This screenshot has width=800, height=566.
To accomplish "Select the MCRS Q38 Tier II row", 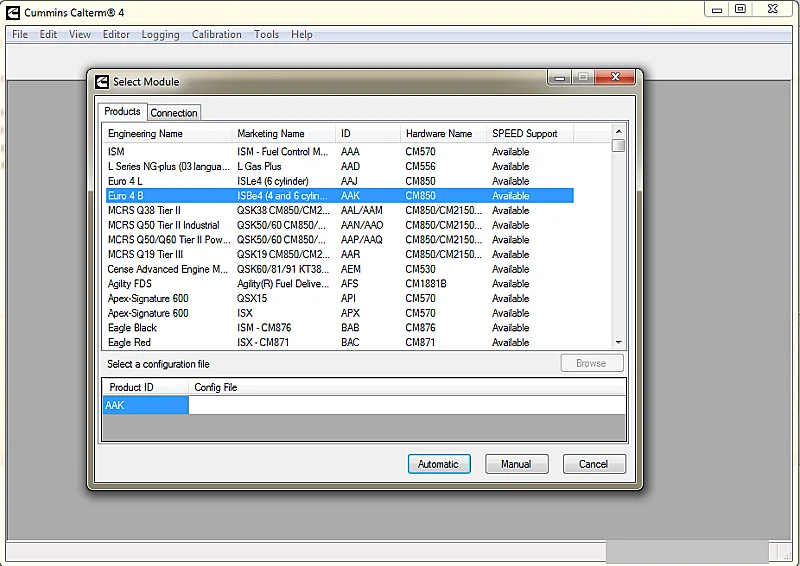I will [x=339, y=210].
